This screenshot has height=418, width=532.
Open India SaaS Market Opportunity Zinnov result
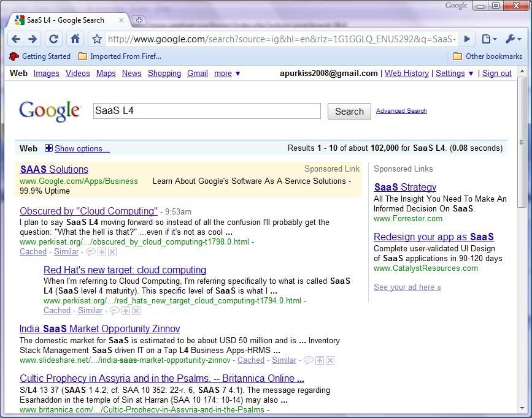point(100,329)
